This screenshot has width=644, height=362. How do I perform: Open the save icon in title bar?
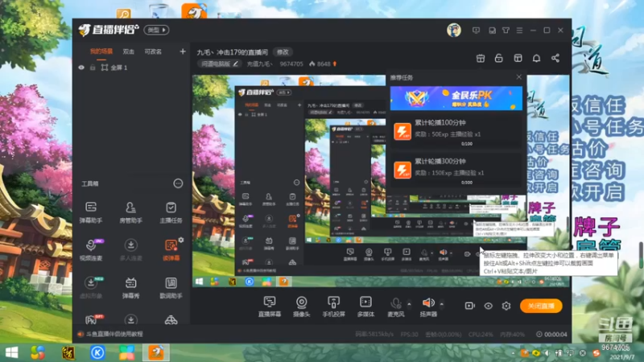492,31
